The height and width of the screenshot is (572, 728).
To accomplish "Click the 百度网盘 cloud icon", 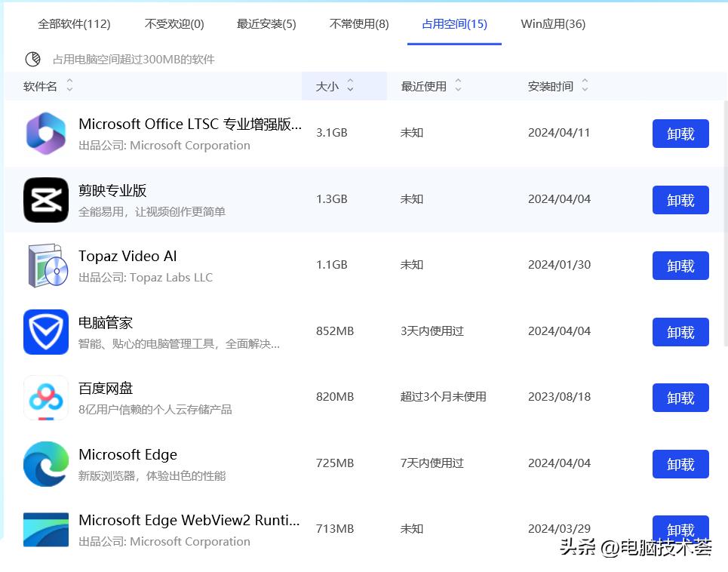I will 46,398.
